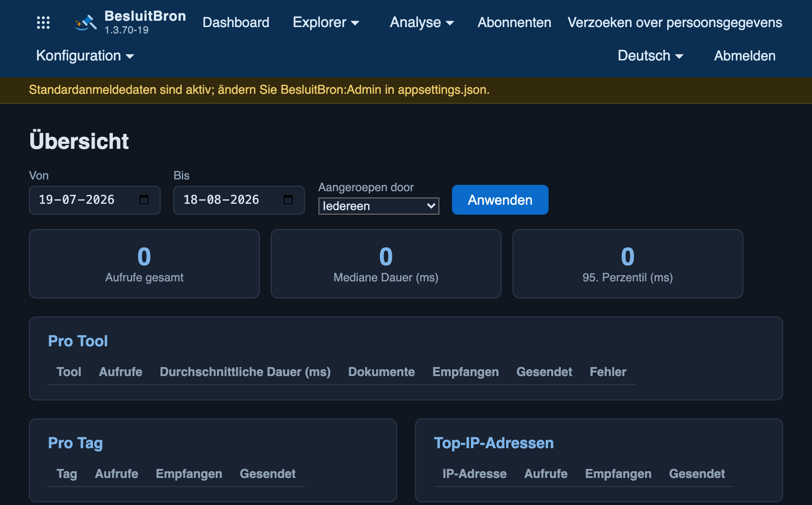Click the Von date input field
The width and height of the screenshot is (812, 505).
coord(95,200)
